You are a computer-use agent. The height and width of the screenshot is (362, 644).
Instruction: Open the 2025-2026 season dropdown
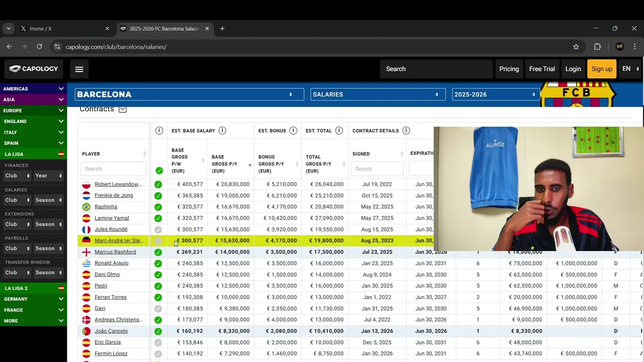pos(496,95)
